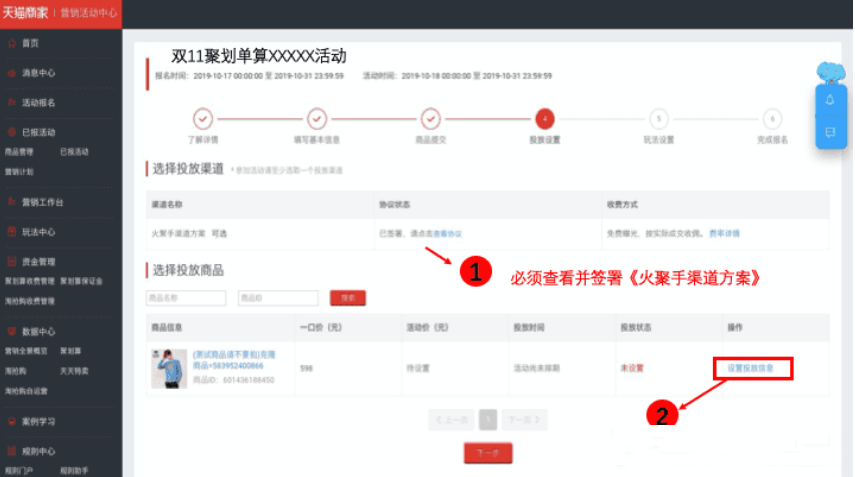Open 营销全景概览 under 数据中心
Screen dimensions: 855x477
click(x=26, y=351)
